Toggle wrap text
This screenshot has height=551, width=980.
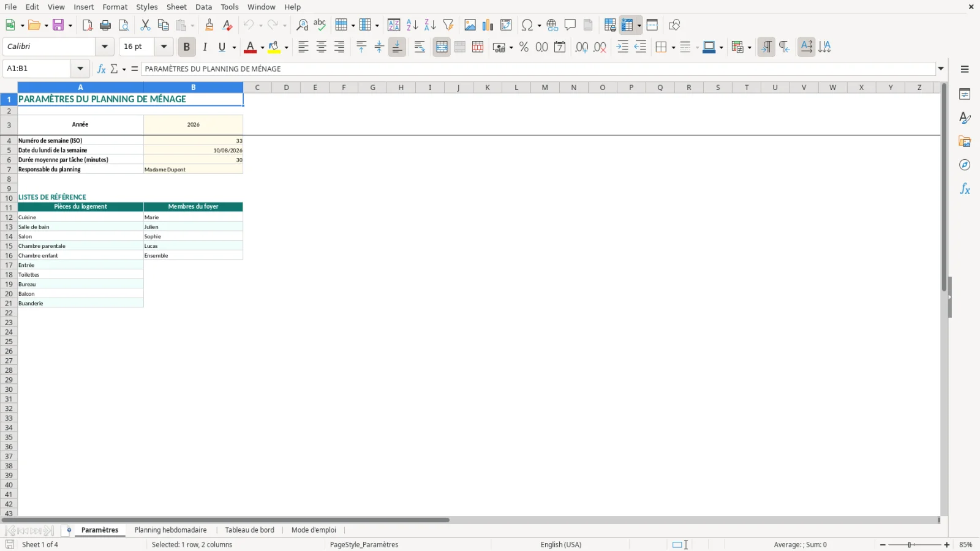click(420, 47)
